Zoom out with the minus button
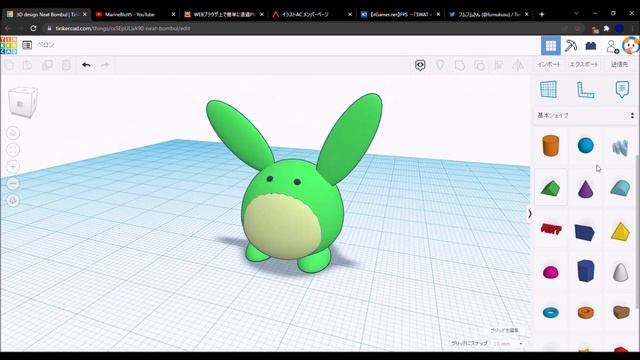The height and width of the screenshot is (360, 640). click(x=13, y=184)
